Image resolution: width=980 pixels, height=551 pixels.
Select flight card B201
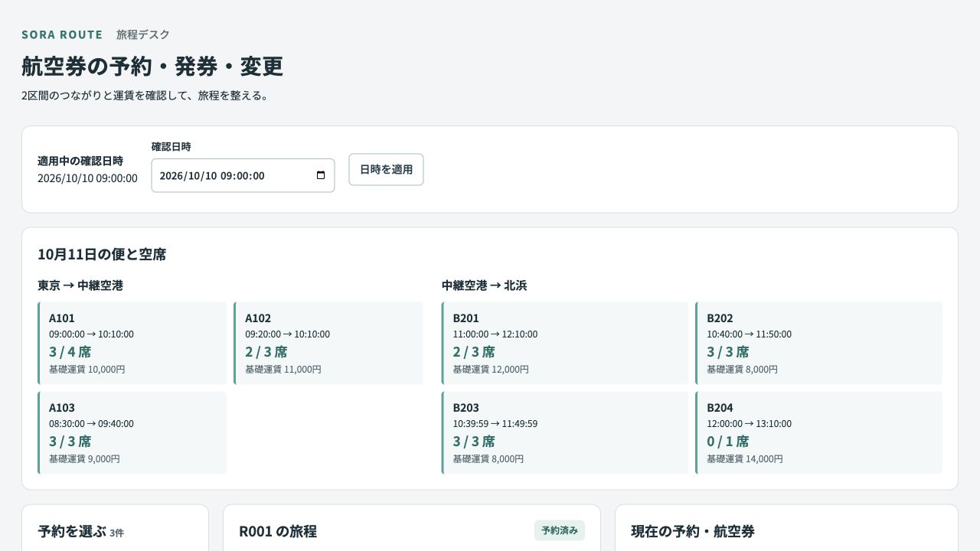[x=565, y=343]
